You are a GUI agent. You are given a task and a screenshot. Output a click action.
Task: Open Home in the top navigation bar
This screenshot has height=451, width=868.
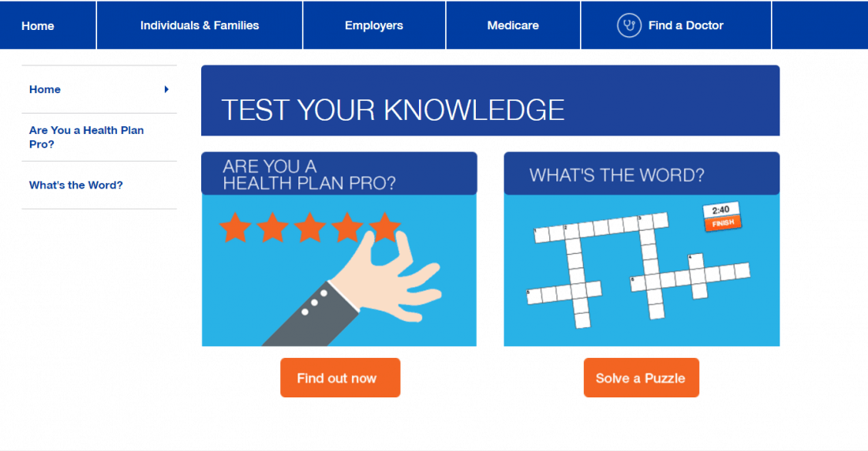[x=38, y=25]
